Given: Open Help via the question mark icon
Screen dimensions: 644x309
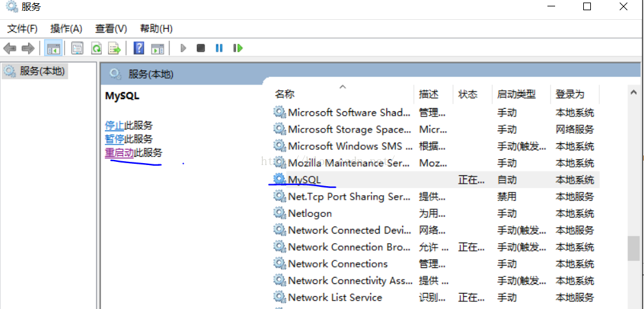Looking at the screenshot, I should point(139,48).
